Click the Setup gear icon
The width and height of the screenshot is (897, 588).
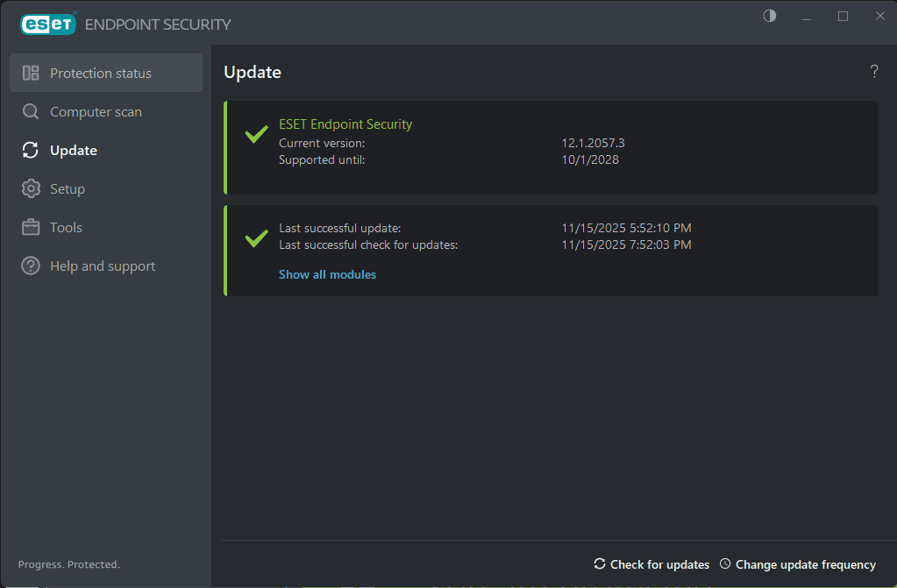[x=31, y=188]
